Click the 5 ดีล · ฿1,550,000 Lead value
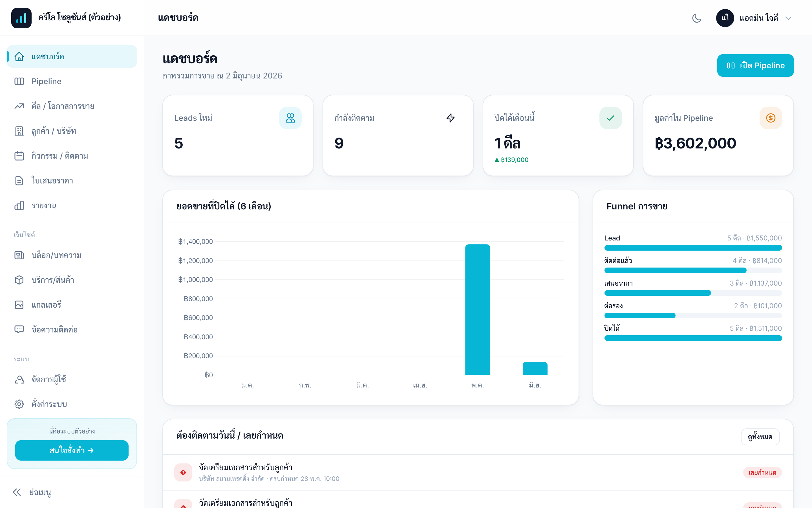 pyautogui.click(x=754, y=238)
